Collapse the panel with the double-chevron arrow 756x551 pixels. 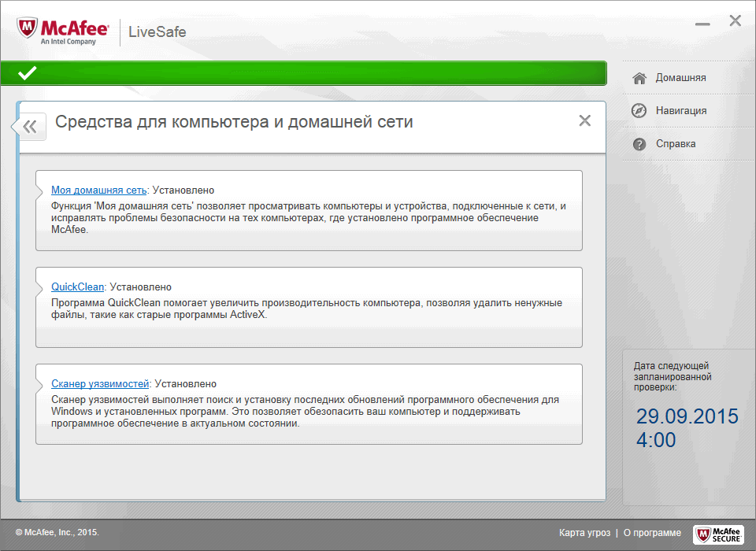click(x=28, y=126)
